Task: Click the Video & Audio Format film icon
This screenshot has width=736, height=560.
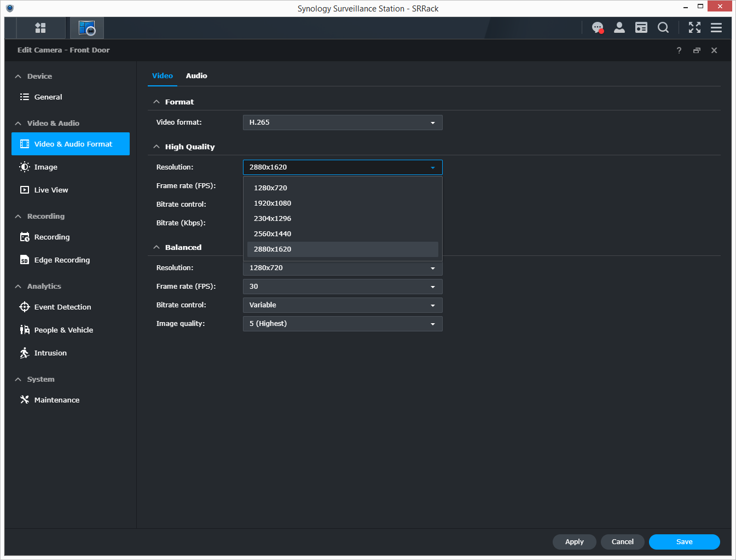Action: 25,144
